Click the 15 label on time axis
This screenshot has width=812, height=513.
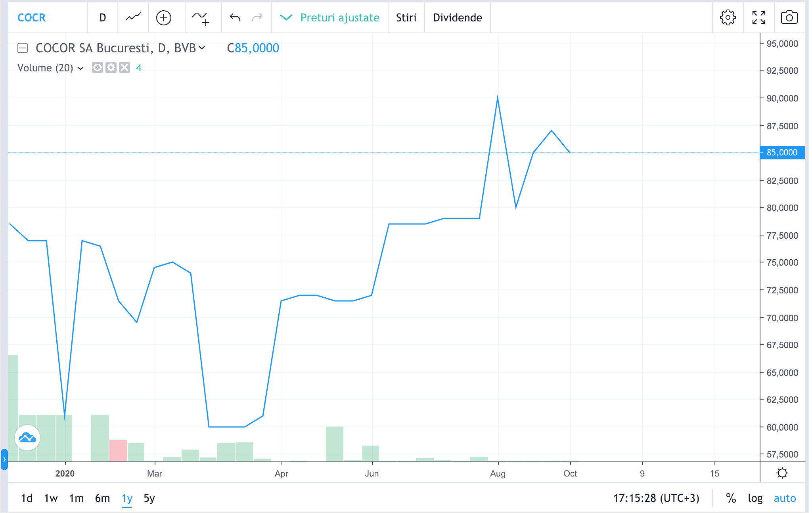(x=714, y=473)
